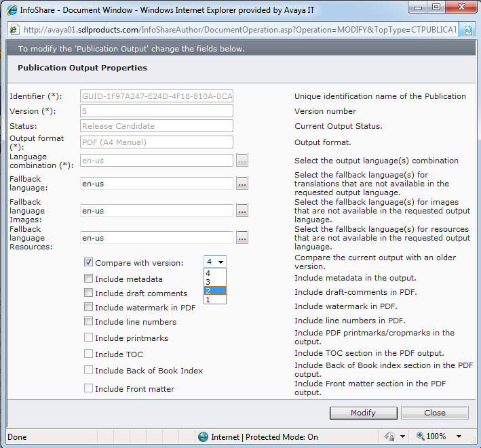Tick the Include Front matter checkbox
Image resolution: width=481 pixels, height=448 pixels.
click(88, 388)
